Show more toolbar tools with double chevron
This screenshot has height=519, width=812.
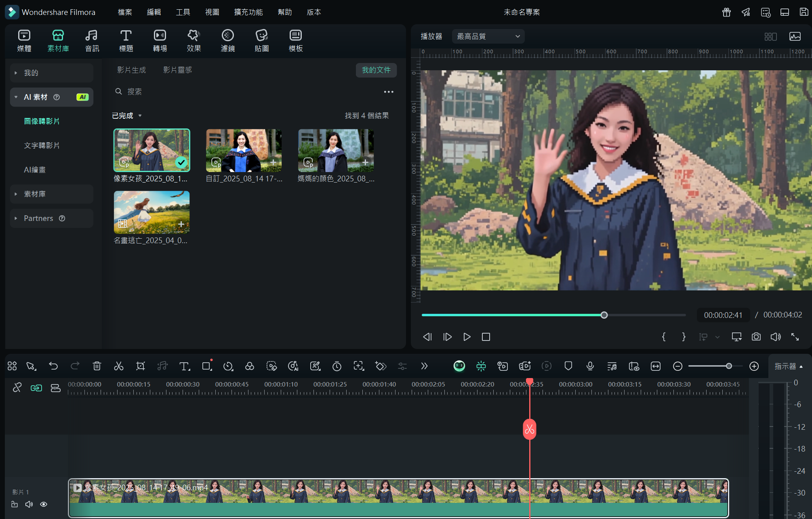tap(424, 366)
